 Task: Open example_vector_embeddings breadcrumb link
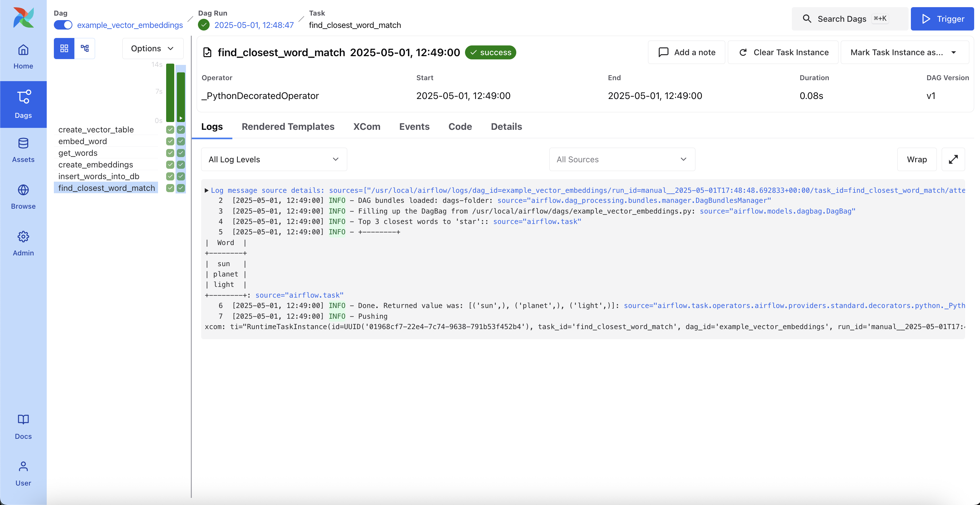tap(130, 25)
